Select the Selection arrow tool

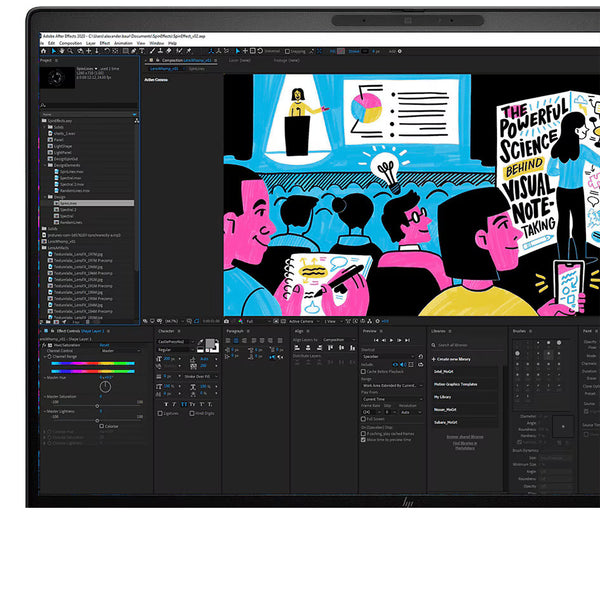click(x=54, y=51)
